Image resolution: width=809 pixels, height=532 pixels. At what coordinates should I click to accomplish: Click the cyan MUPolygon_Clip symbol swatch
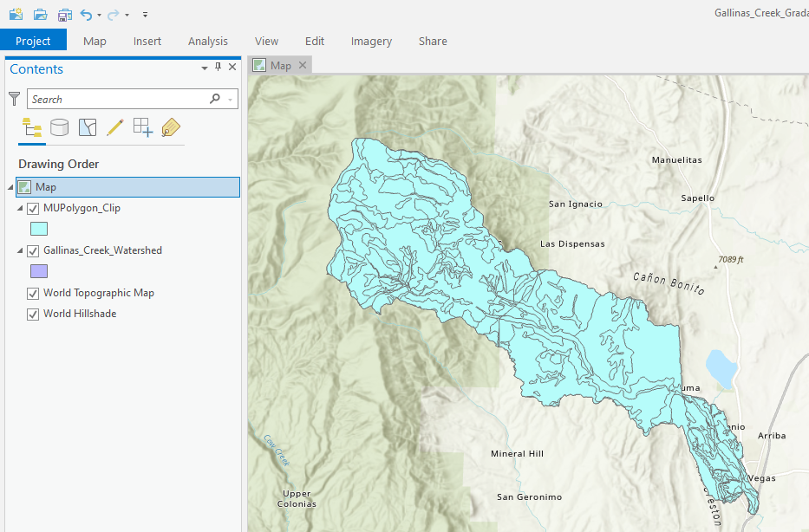pos(39,230)
